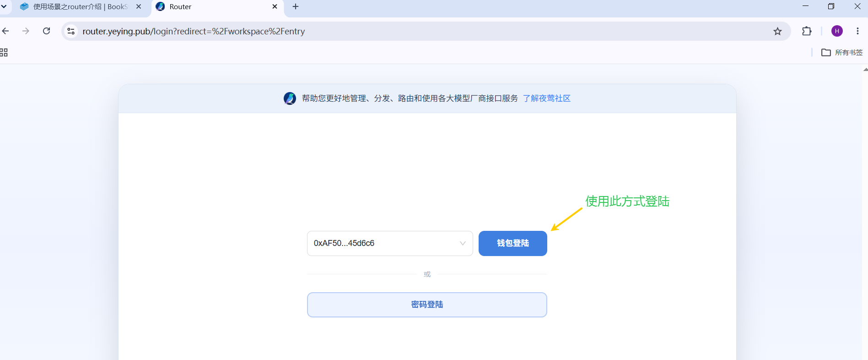The width and height of the screenshot is (868, 360).
Task: Minimize the browser window
Action: tap(805, 6)
